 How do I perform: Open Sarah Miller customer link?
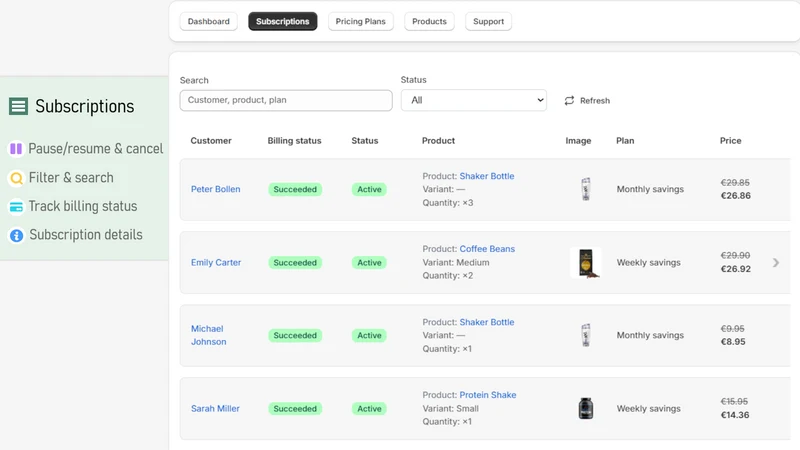pos(215,409)
